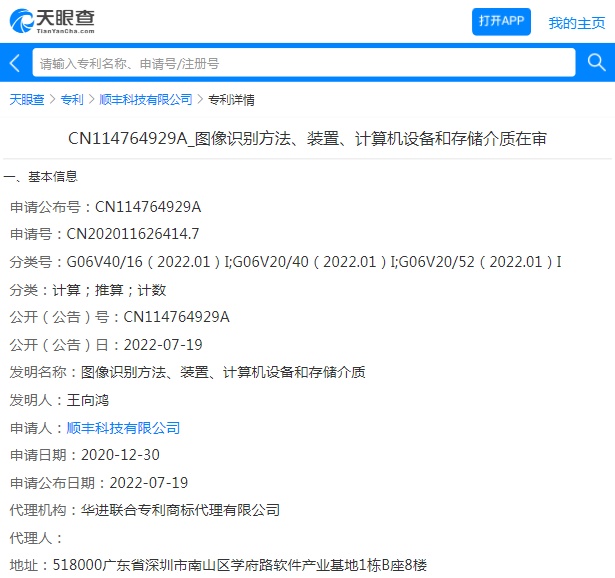
Task: Click the 代理人 label
Action: 36,538
